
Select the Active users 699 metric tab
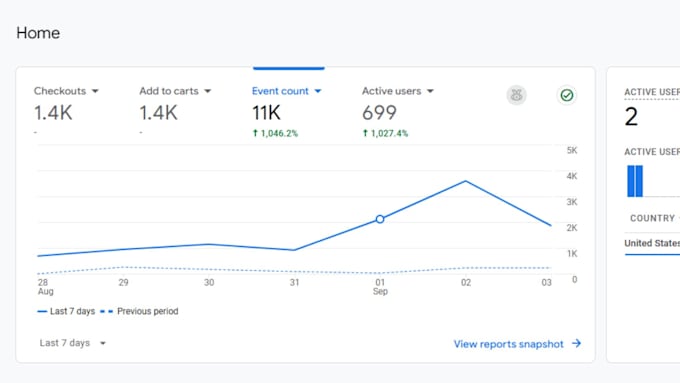pos(398,111)
